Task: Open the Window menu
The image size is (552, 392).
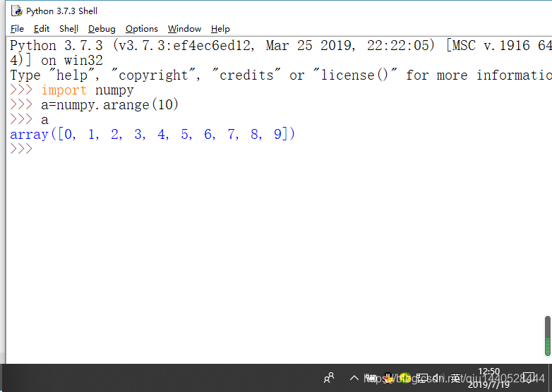Action: [x=184, y=29]
